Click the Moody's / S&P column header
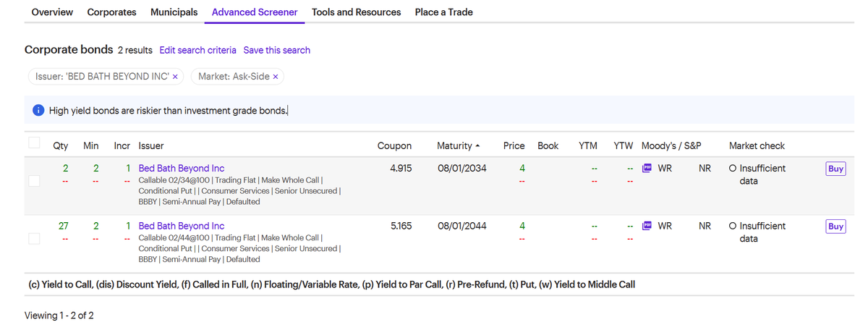Screen dimensions: 868x330 [671, 145]
